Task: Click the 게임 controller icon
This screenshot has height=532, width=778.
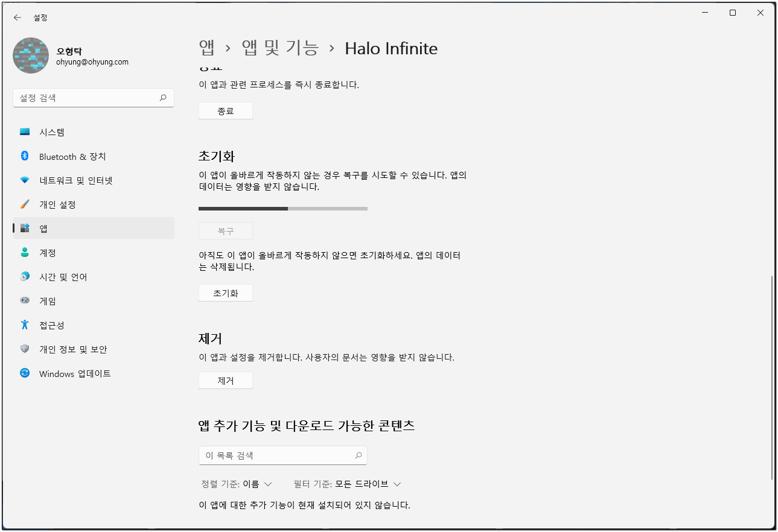Action: click(x=25, y=300)
